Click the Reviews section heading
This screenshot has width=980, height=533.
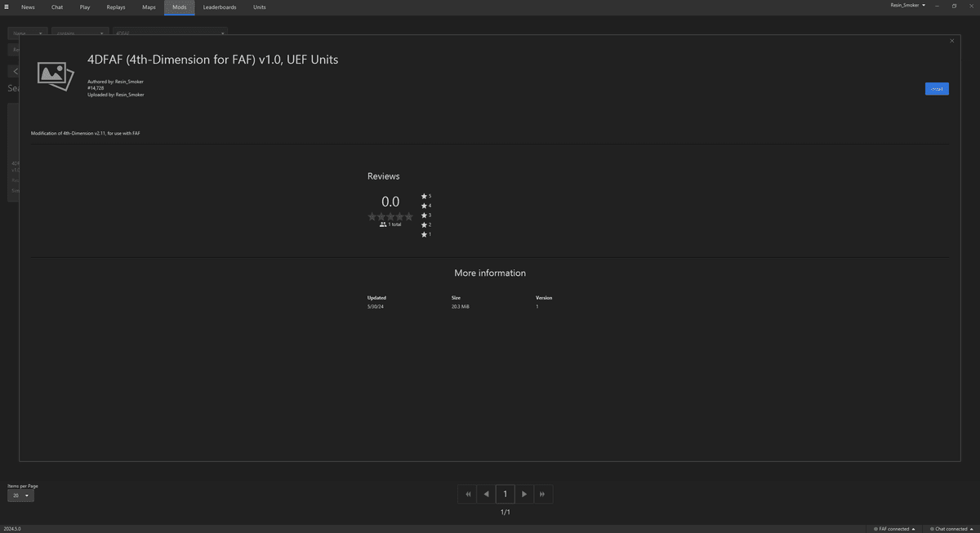pos(383,176)
